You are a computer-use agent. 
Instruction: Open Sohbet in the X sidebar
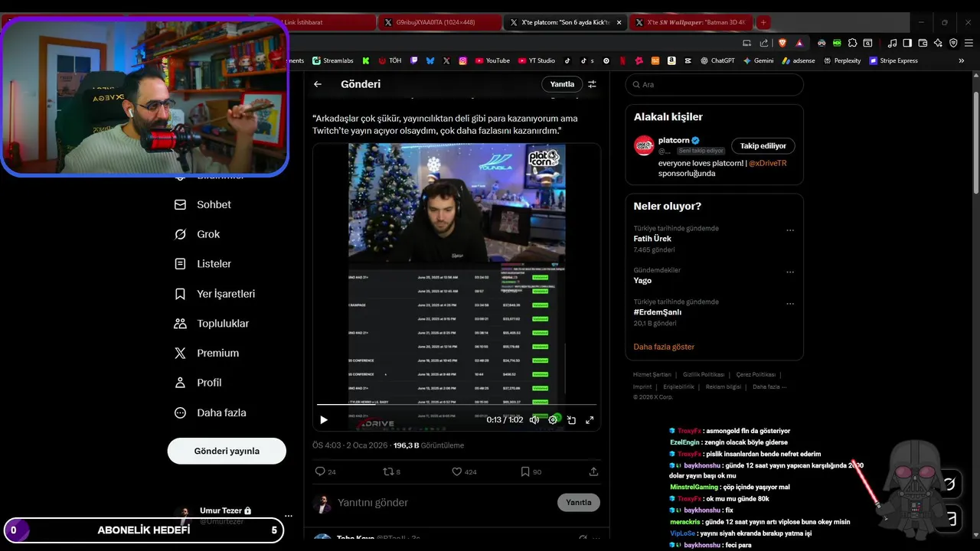tap(203, 204)
